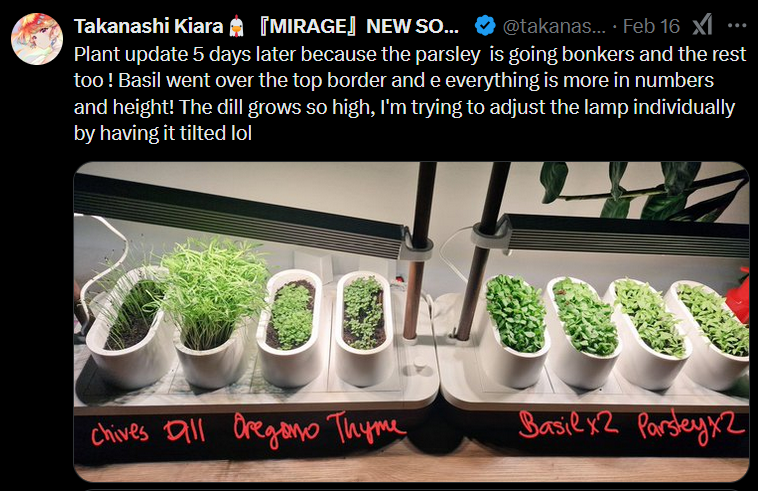The height and width of the screenshot is (491, 758).
Task: Click the tall dill plant pot
Action: [212, 314]
